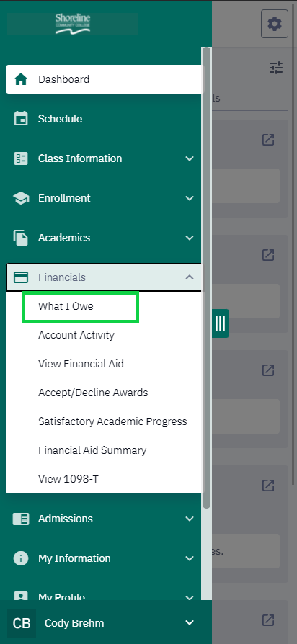Image resolution: width=297 pixels, height=644 pixels.
Task: Click the Schedule calendar icon
Action: pyautogui.click(x=21, y=119)
